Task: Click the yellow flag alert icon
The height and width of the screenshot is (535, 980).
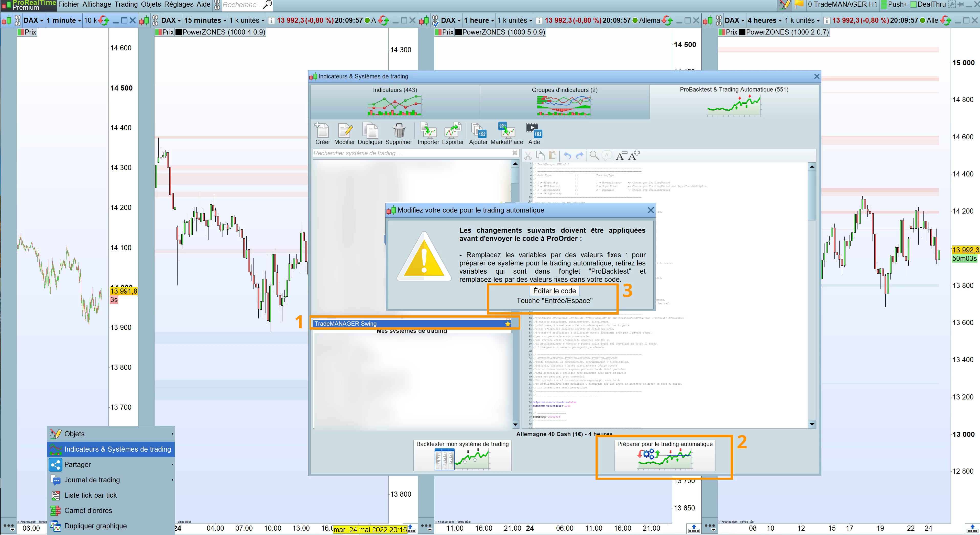Action: pyautogui.click(x=799, y=4)
